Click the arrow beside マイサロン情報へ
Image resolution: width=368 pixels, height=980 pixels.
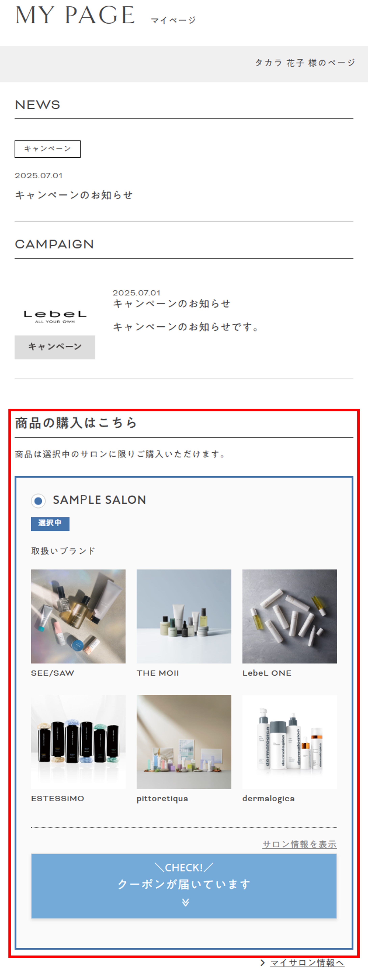263,962
